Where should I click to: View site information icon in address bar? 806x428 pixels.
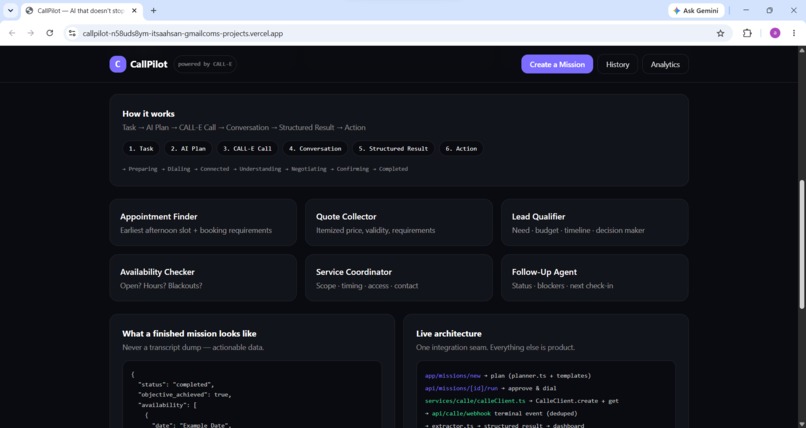[x=72, y=33]
